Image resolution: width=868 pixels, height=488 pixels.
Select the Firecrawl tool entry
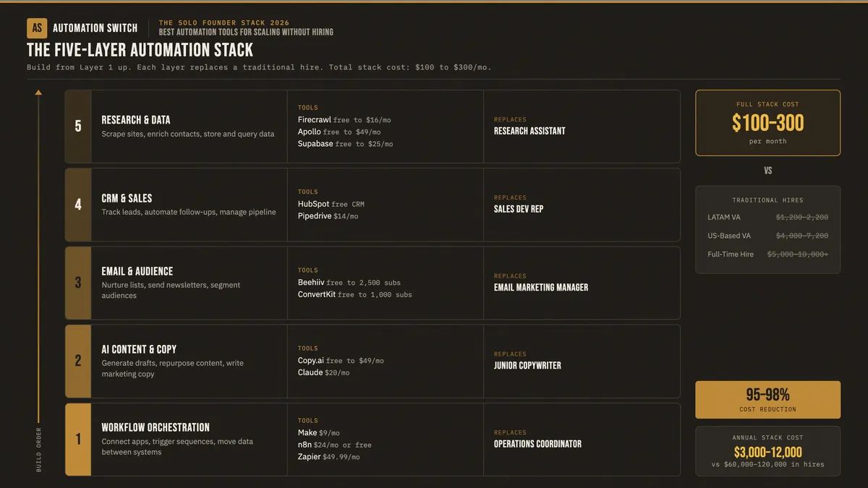point(344,120)
